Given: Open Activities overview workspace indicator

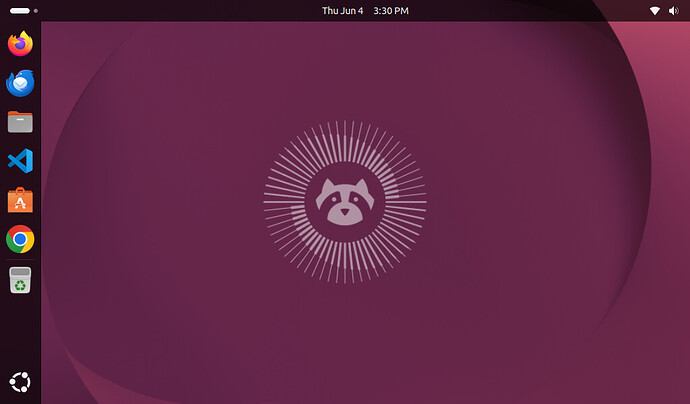Looking at the screenshot, I should click(24, 11).
